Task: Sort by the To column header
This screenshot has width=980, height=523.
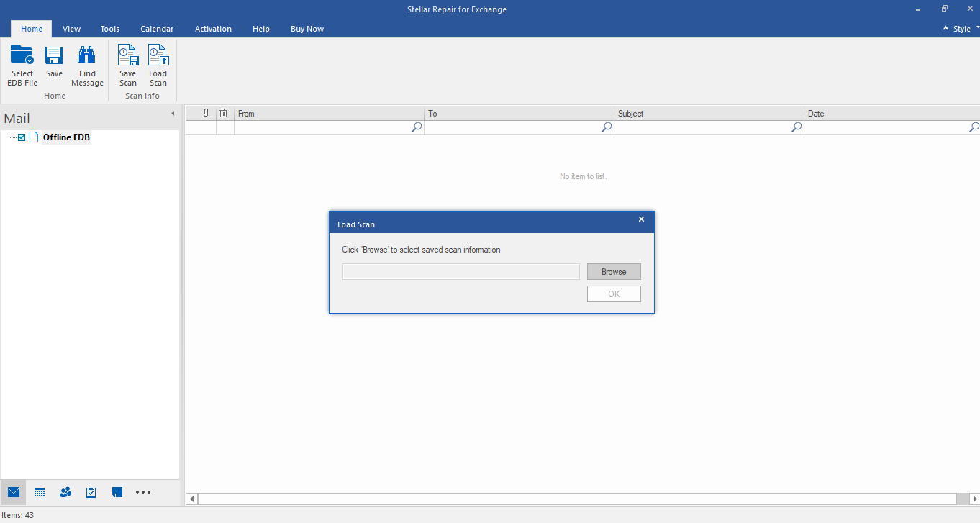Action: (519, 114)
